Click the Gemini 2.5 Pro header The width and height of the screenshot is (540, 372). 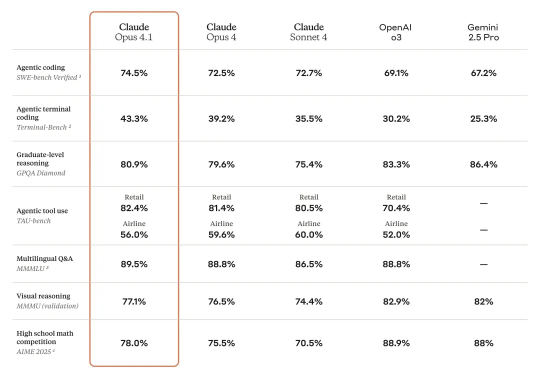483,32
